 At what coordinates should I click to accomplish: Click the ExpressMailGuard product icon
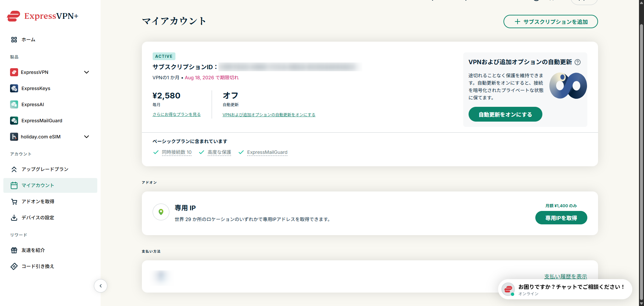point(14,121)
